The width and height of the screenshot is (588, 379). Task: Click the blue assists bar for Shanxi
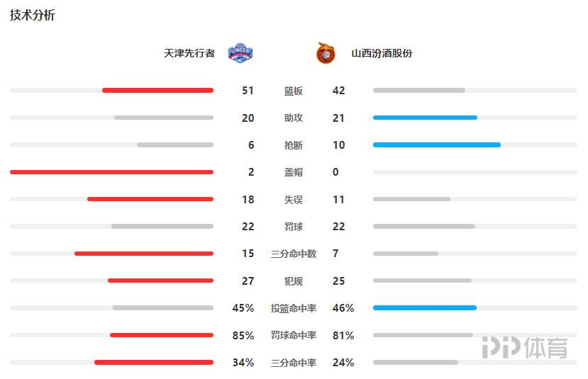click(x=425, y=118)
